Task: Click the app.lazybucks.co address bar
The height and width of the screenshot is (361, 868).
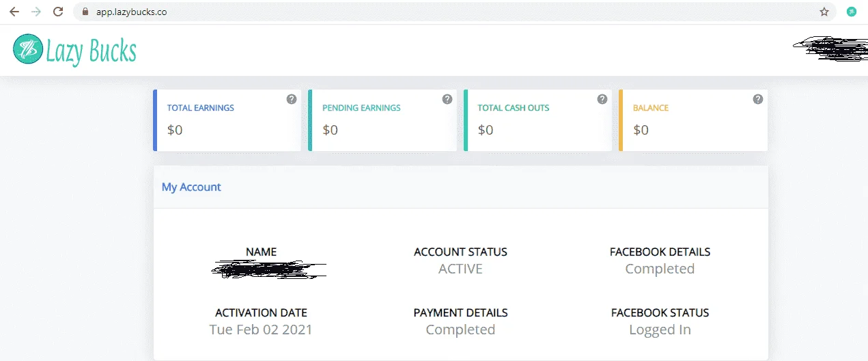Action: [451, 12]
